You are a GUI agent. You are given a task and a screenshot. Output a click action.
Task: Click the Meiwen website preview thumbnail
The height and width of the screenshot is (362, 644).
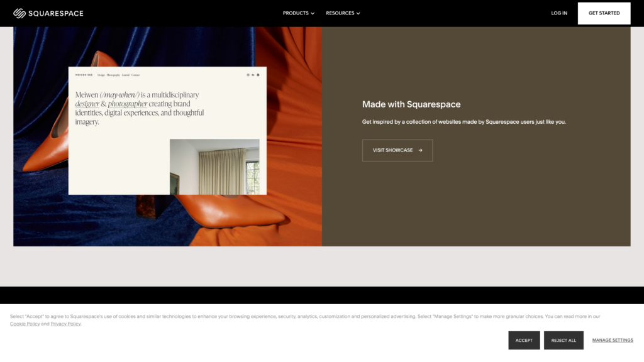167,131
